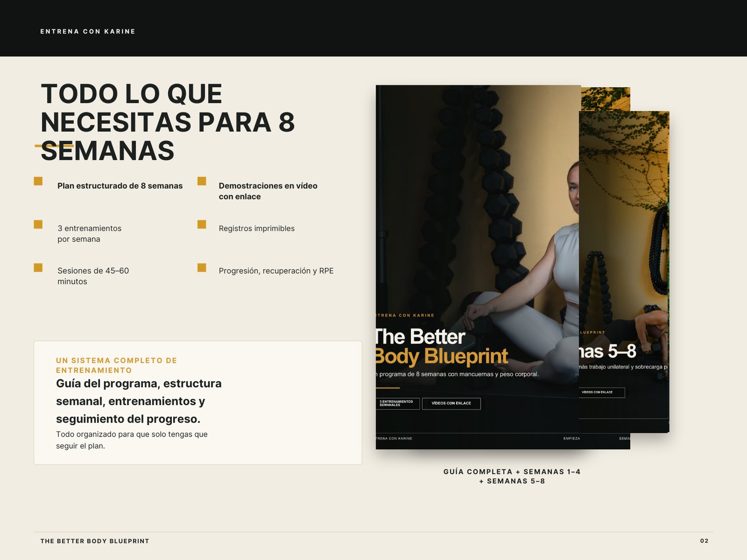Click the sentence Todo organizado para que solo tengas

(131, 440)
